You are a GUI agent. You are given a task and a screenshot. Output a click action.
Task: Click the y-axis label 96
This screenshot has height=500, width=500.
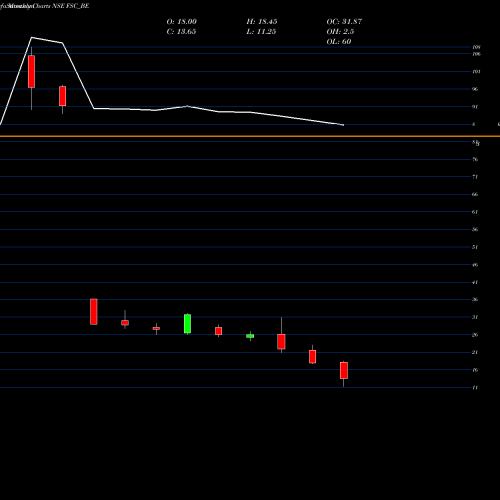pos(475,89)
